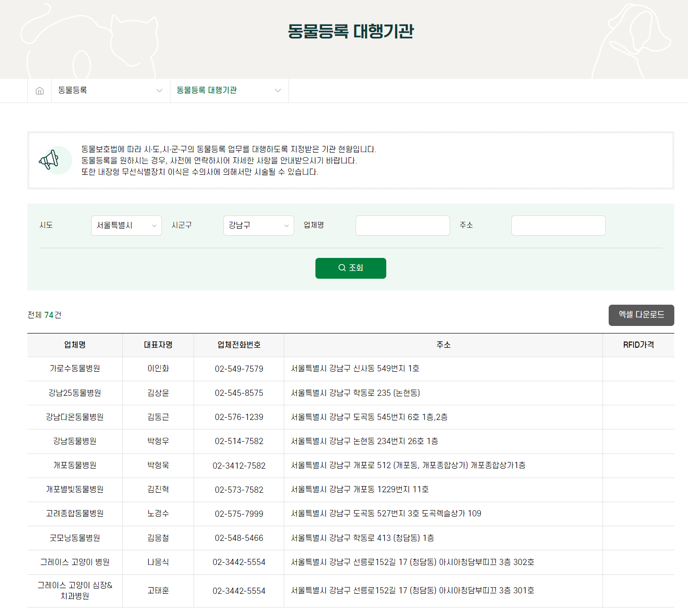Click the 주소 search input field
This screenshot has height=616, width=688.
(x=558, y=225)
